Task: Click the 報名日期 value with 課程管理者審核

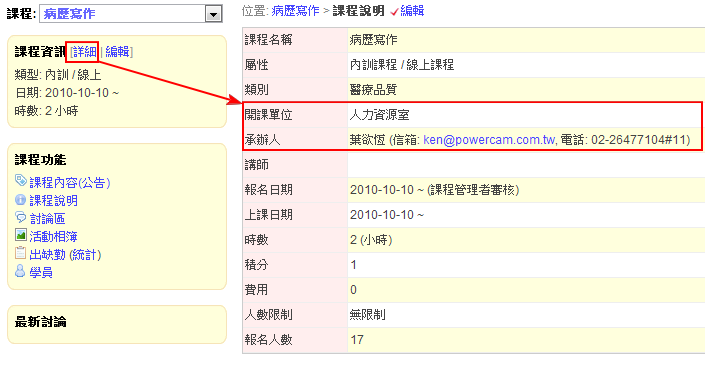Action: pos(435,190)
